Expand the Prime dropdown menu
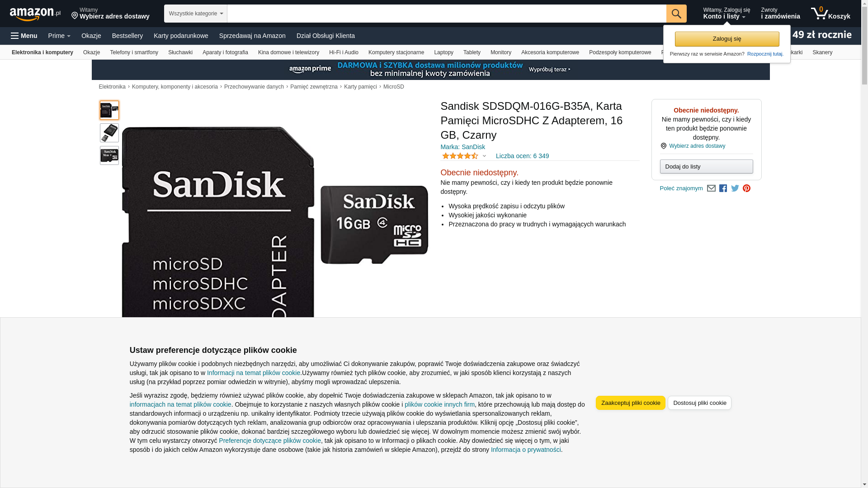This screenshot has width=868, height=488. point(59,36)
